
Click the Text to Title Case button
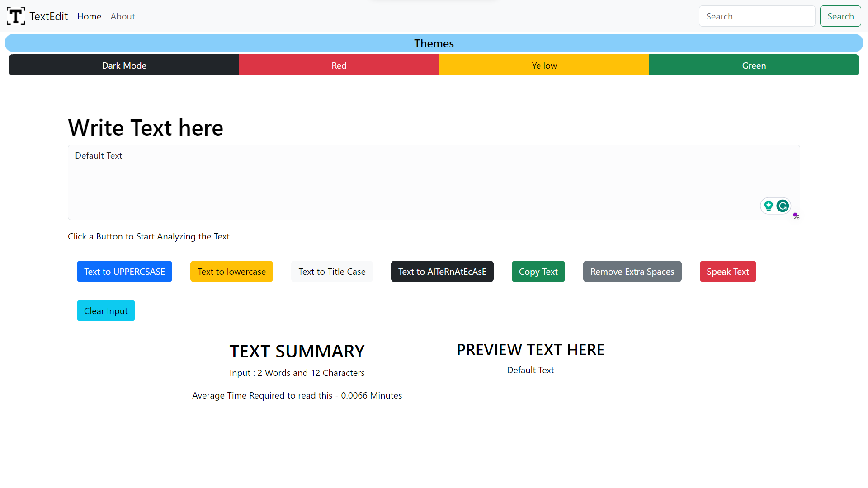(x=332, y=271)
